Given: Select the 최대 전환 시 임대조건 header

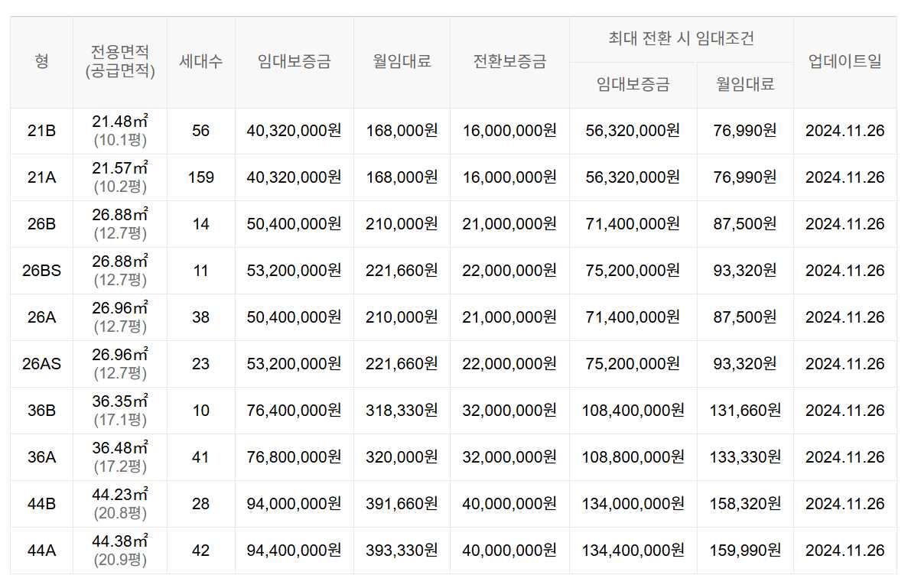Looking at the screenshot, I should click(x=681, y=39).
